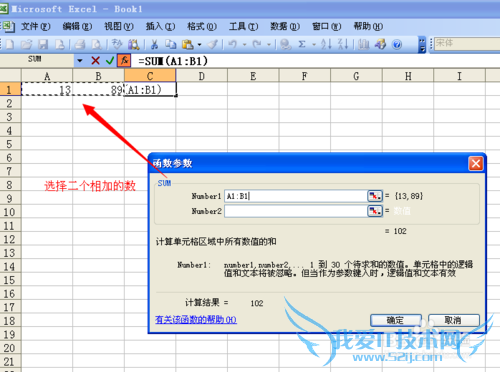
Task: Select row 5 header
Action: (10, 144)
